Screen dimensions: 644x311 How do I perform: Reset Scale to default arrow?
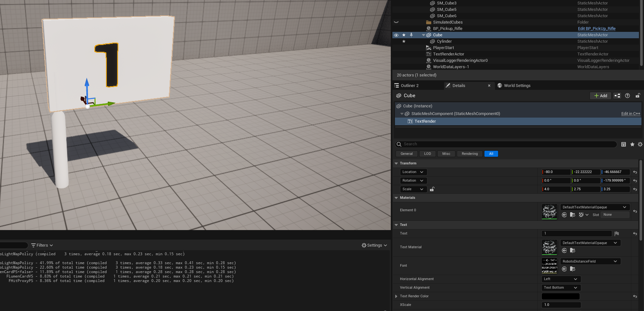tap(635, 189)
